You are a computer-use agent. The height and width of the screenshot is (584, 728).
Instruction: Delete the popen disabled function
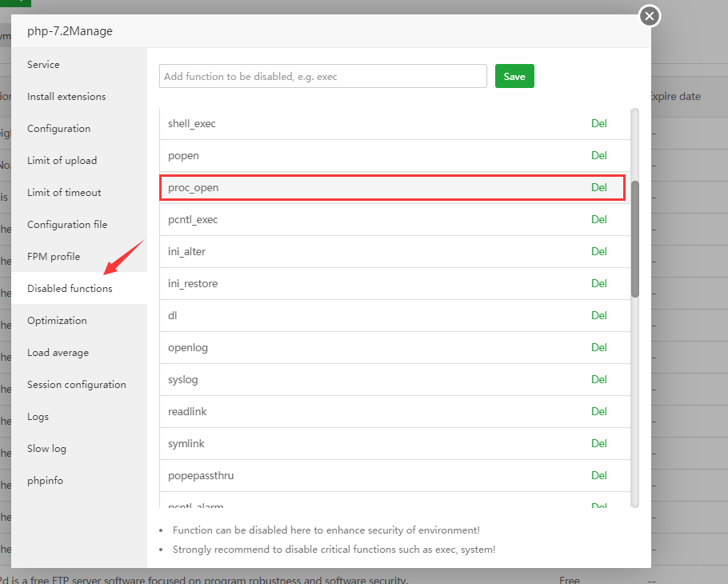point(598,155)
